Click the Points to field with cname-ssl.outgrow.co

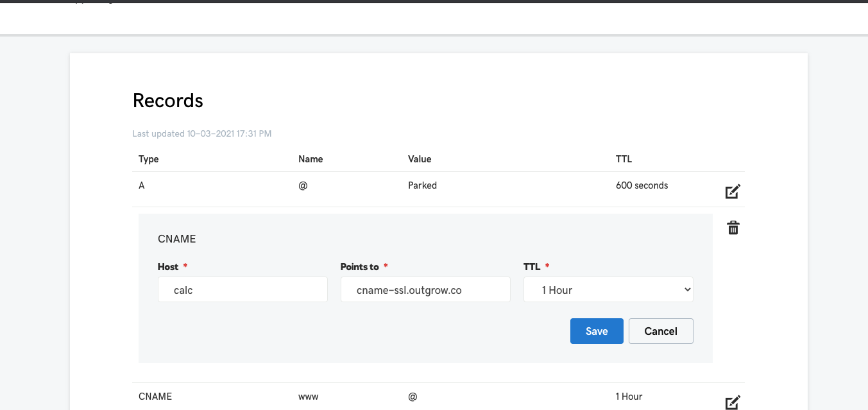(x=425, y=289)
